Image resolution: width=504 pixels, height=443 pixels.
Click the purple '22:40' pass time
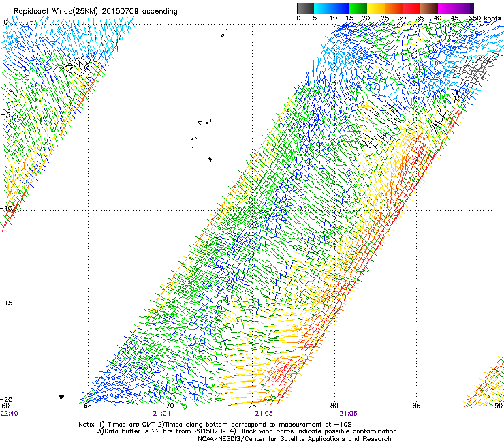(10, 414)
